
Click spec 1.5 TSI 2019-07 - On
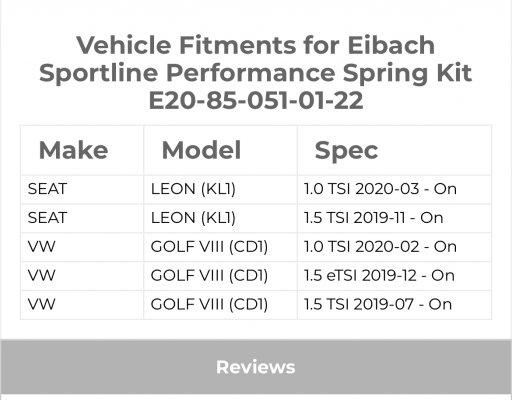(x=378, y=304)
